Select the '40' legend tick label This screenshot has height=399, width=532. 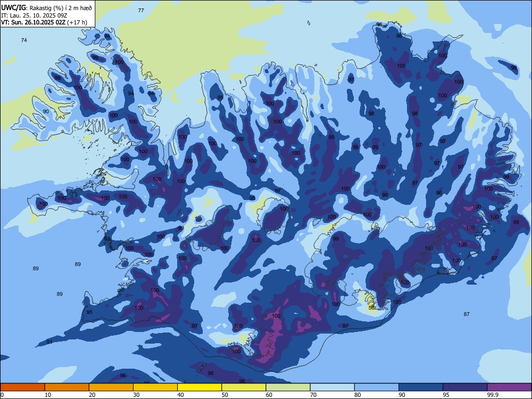[180, 395]
